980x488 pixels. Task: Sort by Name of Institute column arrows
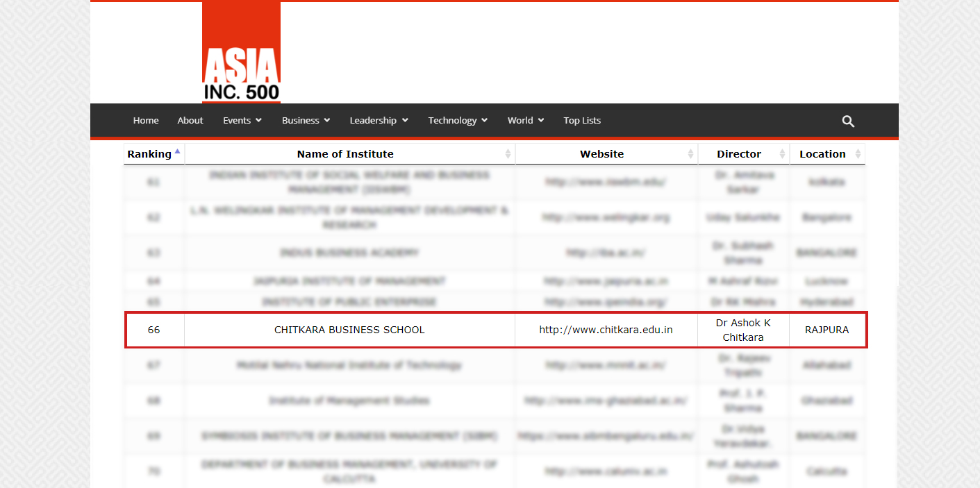[508, 154]
